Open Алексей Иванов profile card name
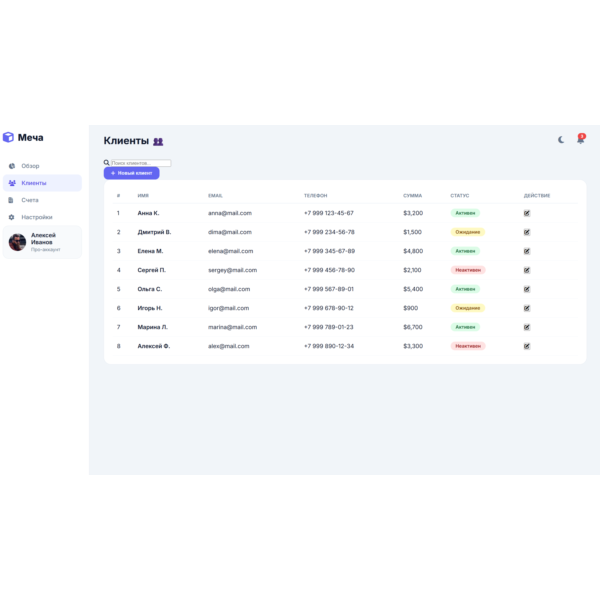The height and width of the screenshot is (600, 600). click(x=43, y=238)
